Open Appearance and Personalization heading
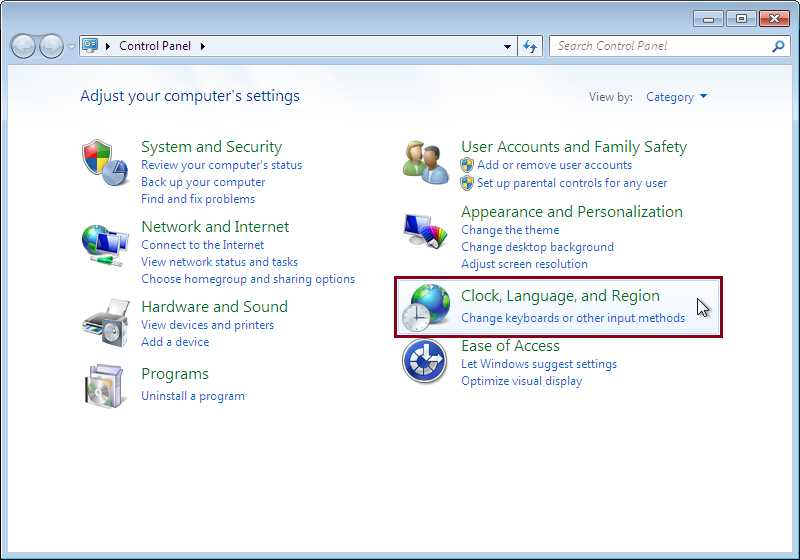The width and height of the screenshot is (800, 560). click(572, 212)
